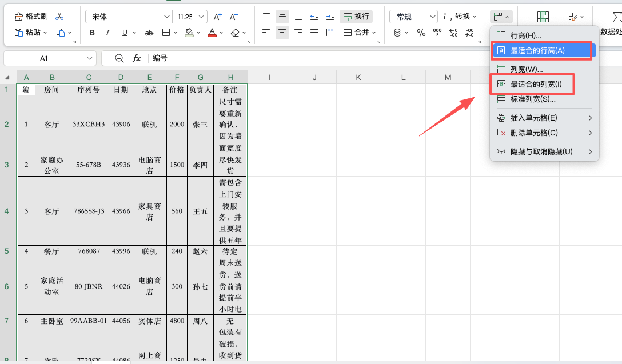Apply the fill color bucket
The image size is (622, 364).
(x=189, y=33)
